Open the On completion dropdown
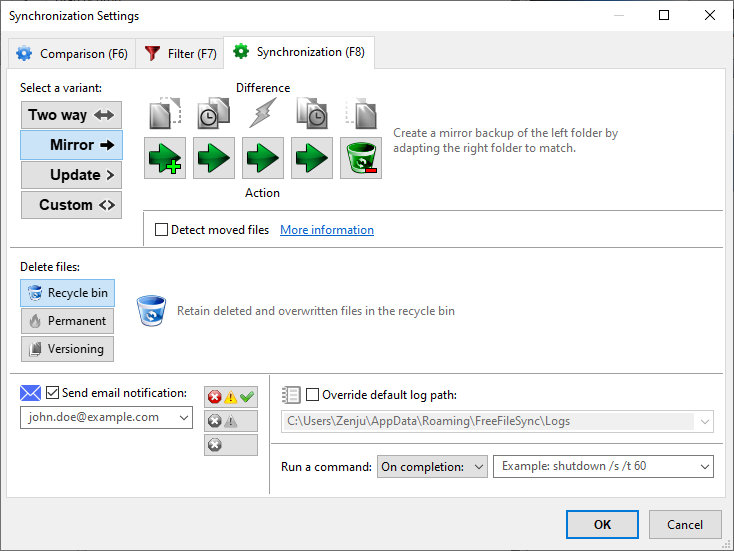Screen dimensions: 734x551 point(432,467)
